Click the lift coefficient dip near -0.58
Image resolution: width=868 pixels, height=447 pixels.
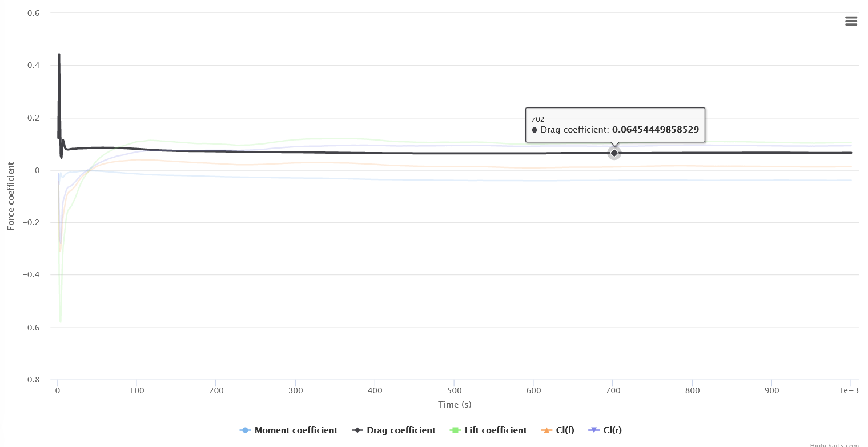pos(60,321)
